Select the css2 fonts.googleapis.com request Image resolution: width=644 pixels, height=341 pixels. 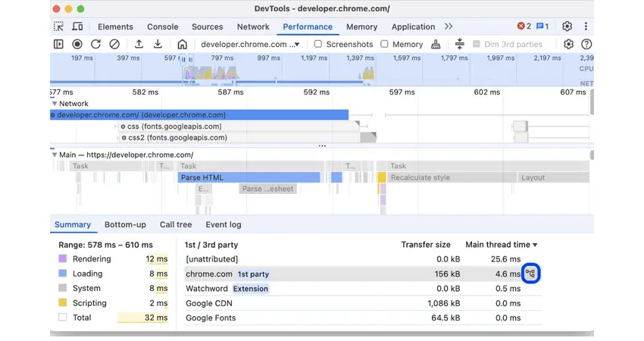tap(248, 138)
